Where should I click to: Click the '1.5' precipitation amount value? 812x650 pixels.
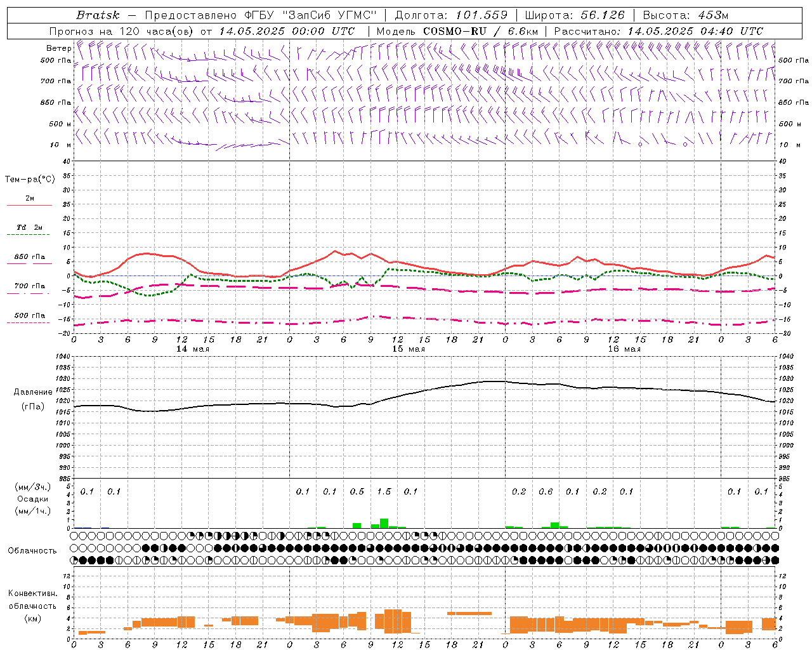tap(384, 492)
